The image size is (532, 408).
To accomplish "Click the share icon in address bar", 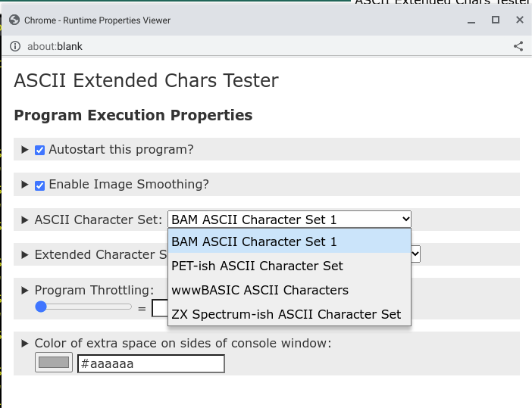I will coord(518,46).
